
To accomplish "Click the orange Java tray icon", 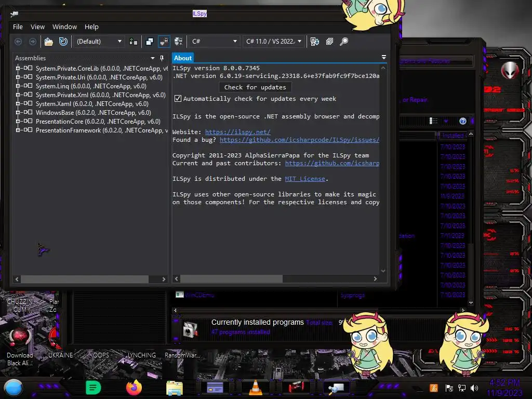I will coord(434,388).
